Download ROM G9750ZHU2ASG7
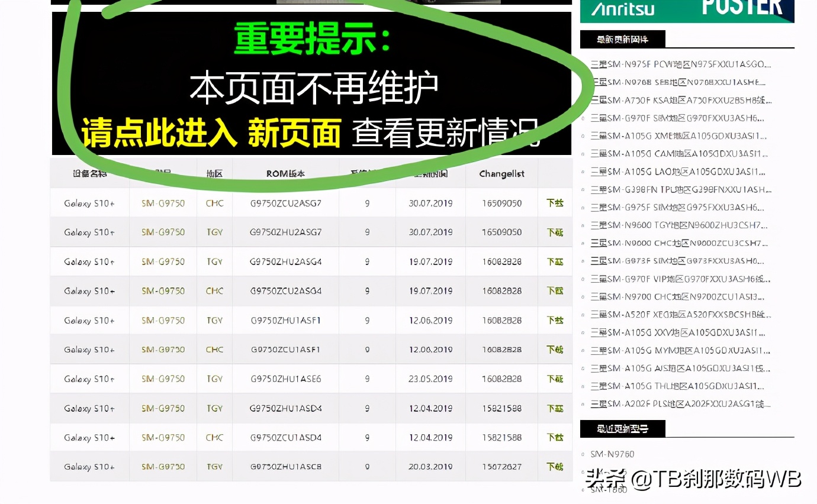This screenshot has width=817, height=504. pos(555,232)
